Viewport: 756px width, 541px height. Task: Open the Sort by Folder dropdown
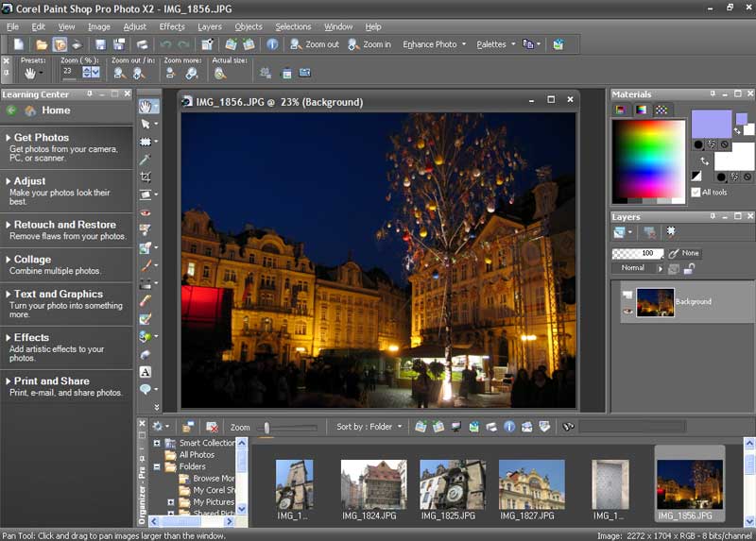[369, 427]
